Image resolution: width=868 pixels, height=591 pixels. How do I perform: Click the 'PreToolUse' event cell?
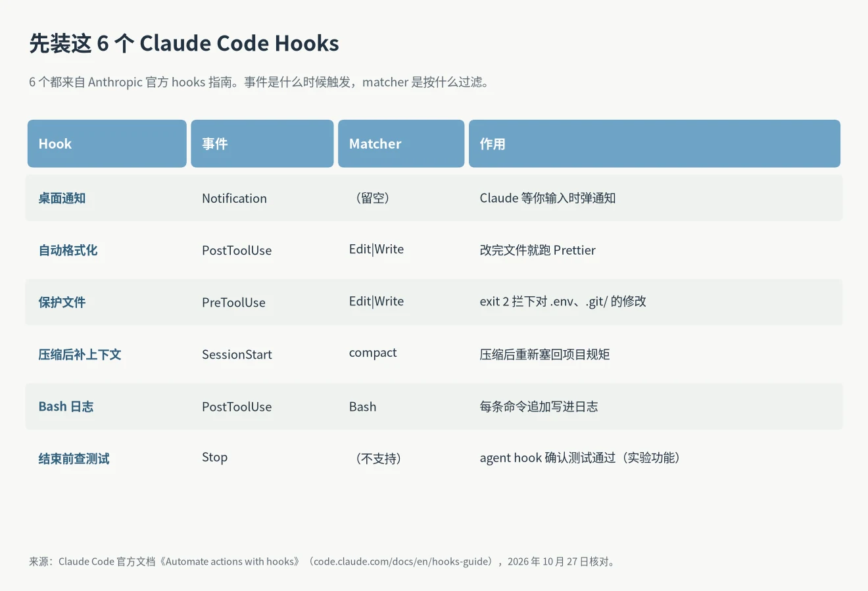[x=233, y=302]
